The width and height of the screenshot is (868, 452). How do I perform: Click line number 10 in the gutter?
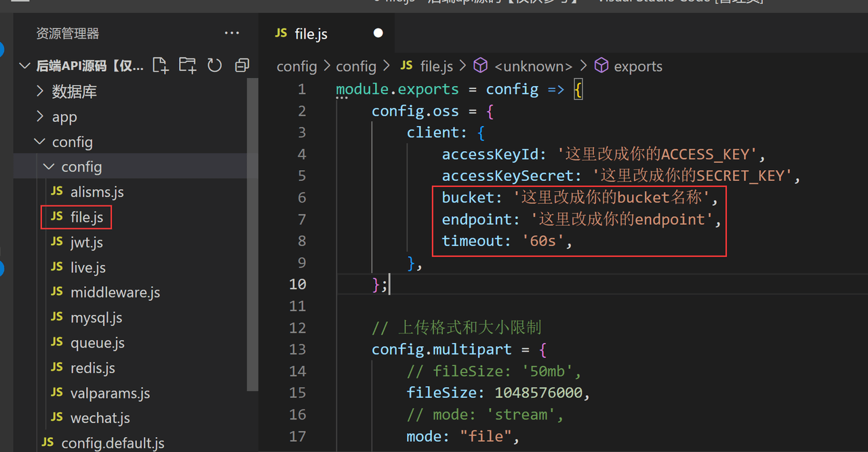click(x=298, y=284)
